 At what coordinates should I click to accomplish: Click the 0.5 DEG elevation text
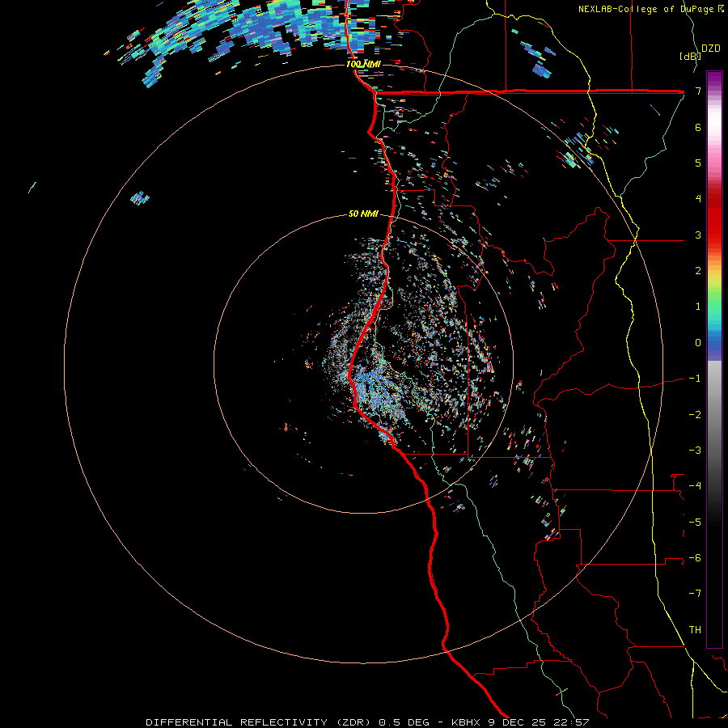405,722
